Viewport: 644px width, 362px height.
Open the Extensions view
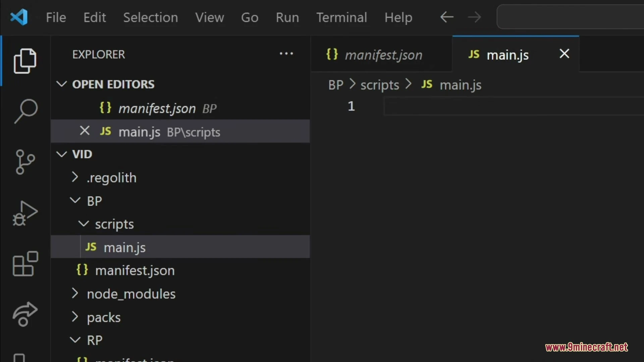pos(25,264)
